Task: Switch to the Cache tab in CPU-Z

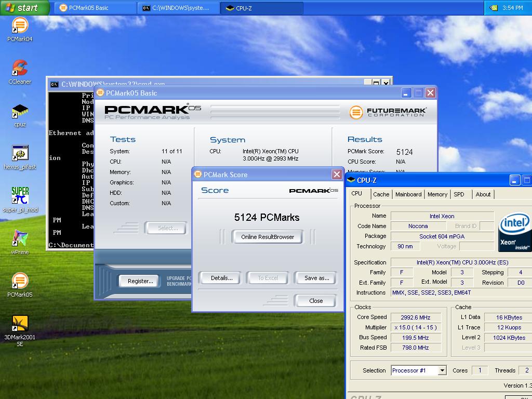Action: pos(381,194)
